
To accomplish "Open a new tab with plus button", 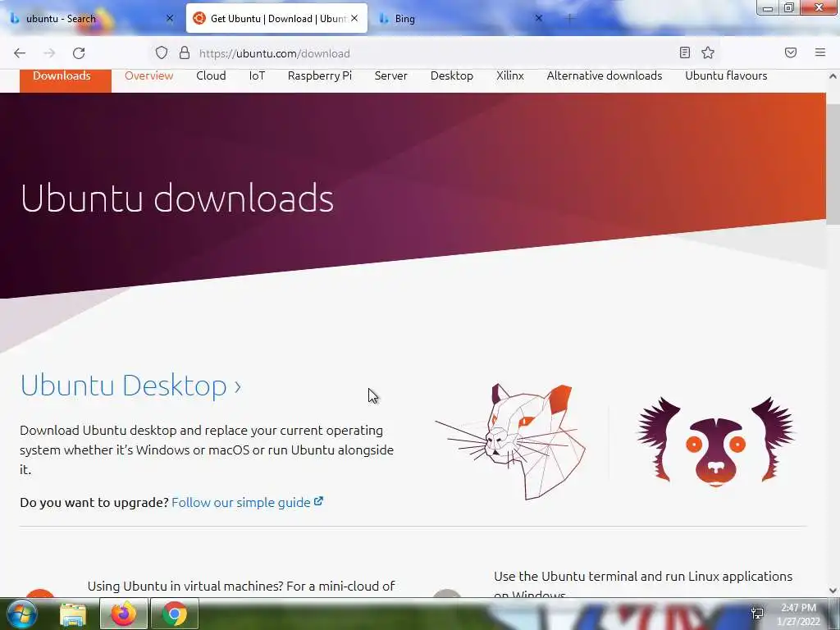I will pyautogui.click(x=569, y=19).
